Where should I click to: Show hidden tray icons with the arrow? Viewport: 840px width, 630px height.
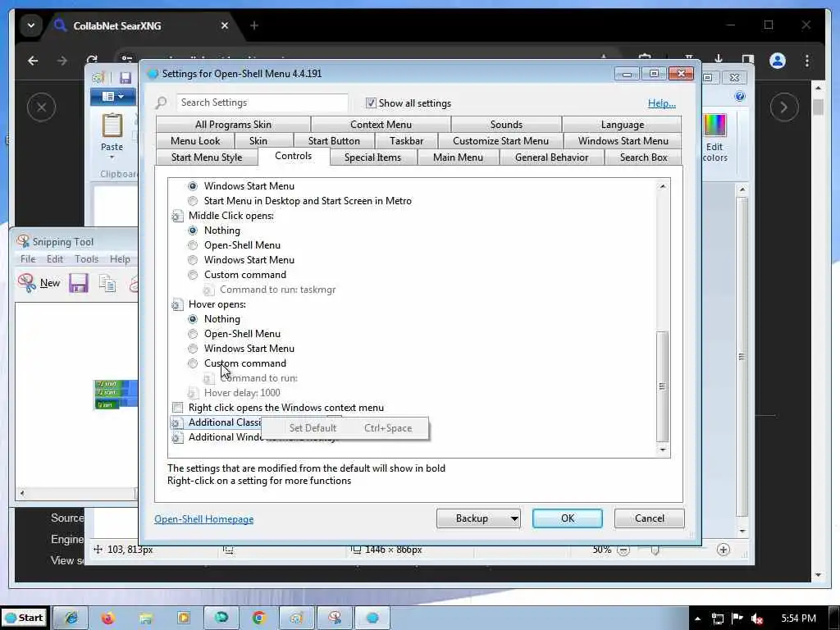(x=697, y=619)
